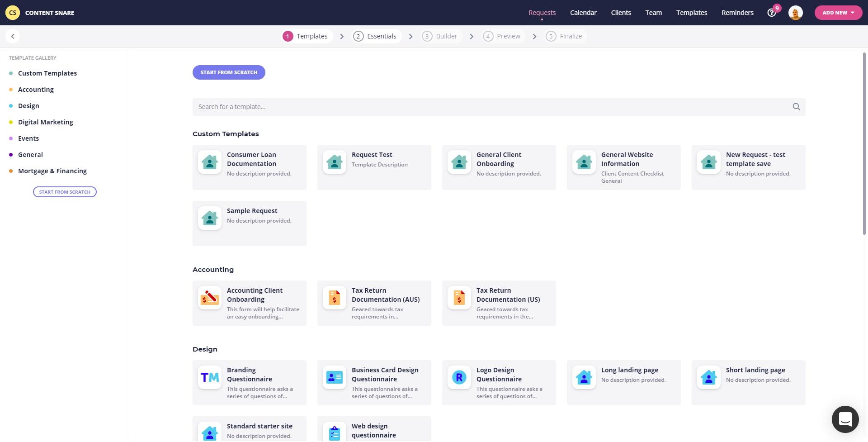Click the Content Snare CS logo

point(13,13)
